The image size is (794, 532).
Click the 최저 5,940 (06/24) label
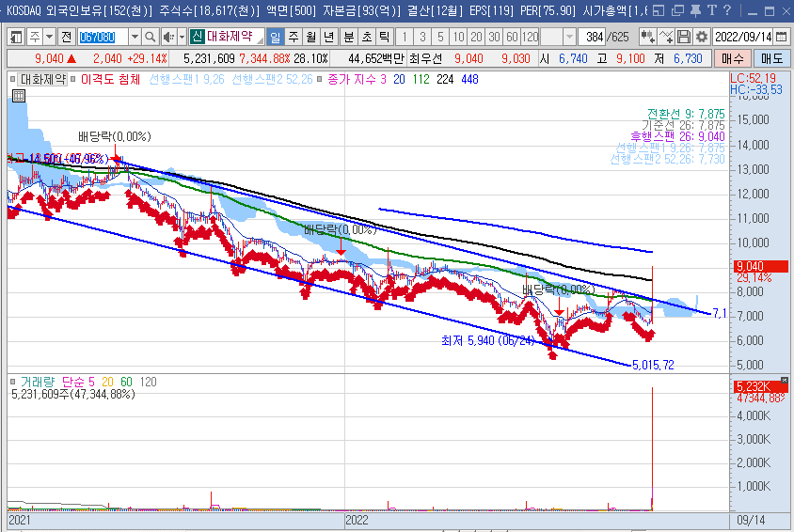(x=488, y=340)
